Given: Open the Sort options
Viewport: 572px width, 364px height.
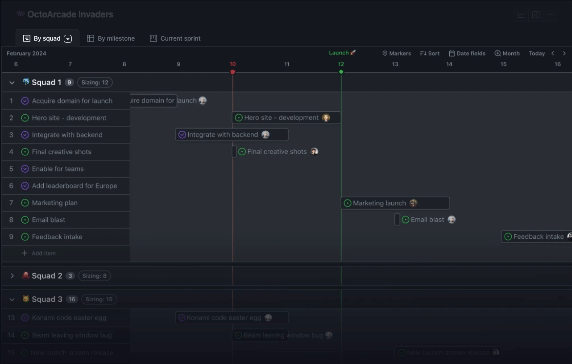Looking at the screenshot, I should (x=429, y=53).
